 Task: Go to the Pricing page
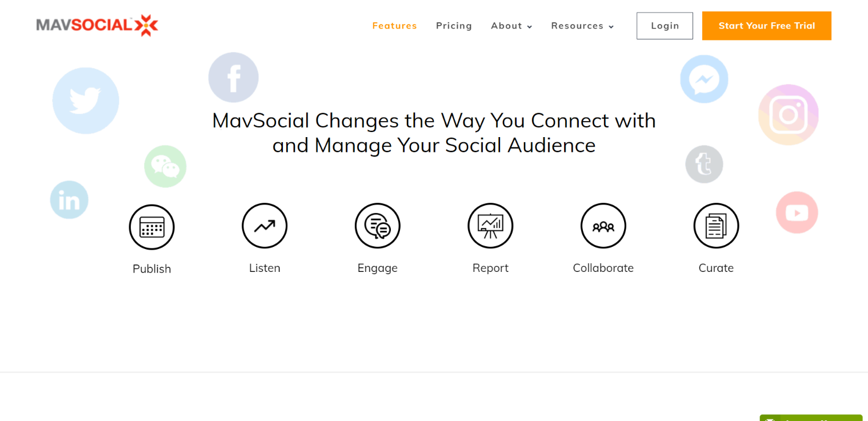pos(454,26)
